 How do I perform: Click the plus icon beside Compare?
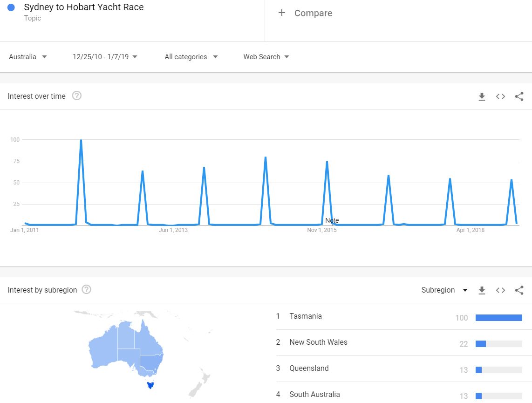(x=282, y=13)
